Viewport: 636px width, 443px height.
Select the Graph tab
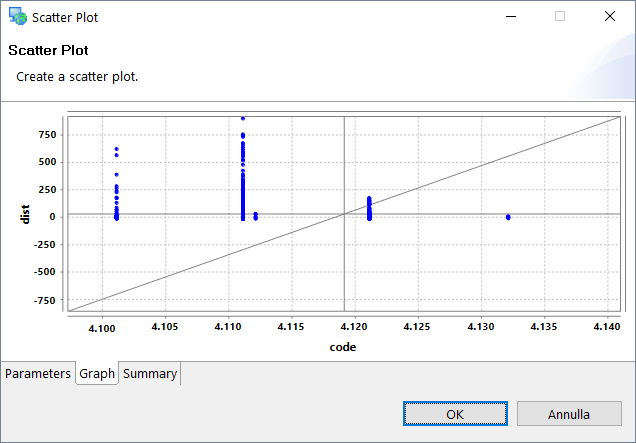point(97,373)
